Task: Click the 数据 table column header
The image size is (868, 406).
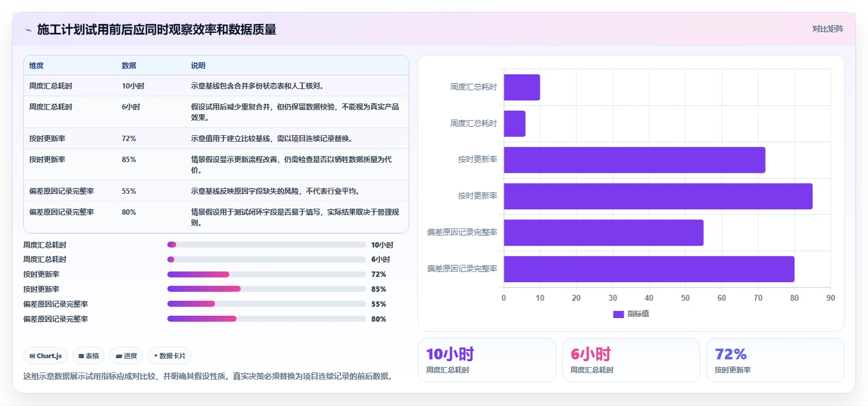Action: point(129,65)
